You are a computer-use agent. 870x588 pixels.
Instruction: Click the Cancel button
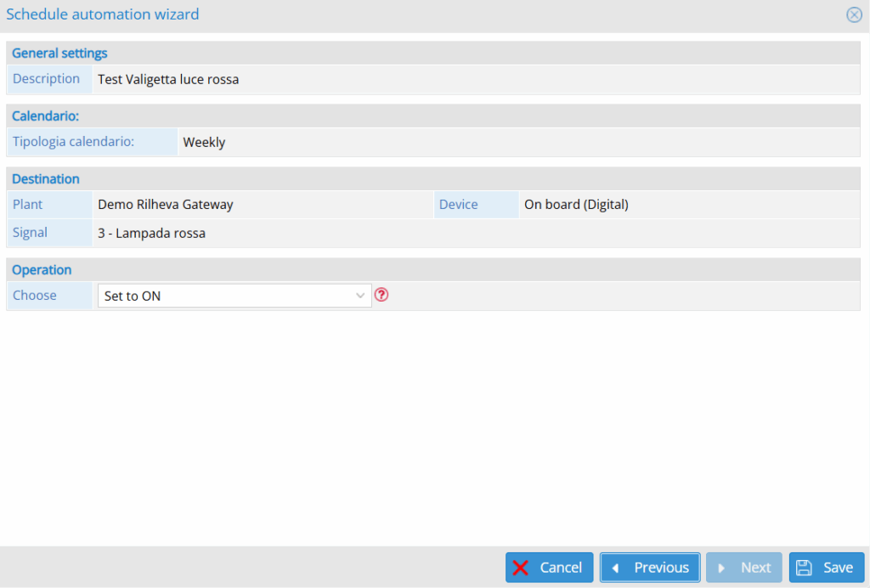pos(550,567)
